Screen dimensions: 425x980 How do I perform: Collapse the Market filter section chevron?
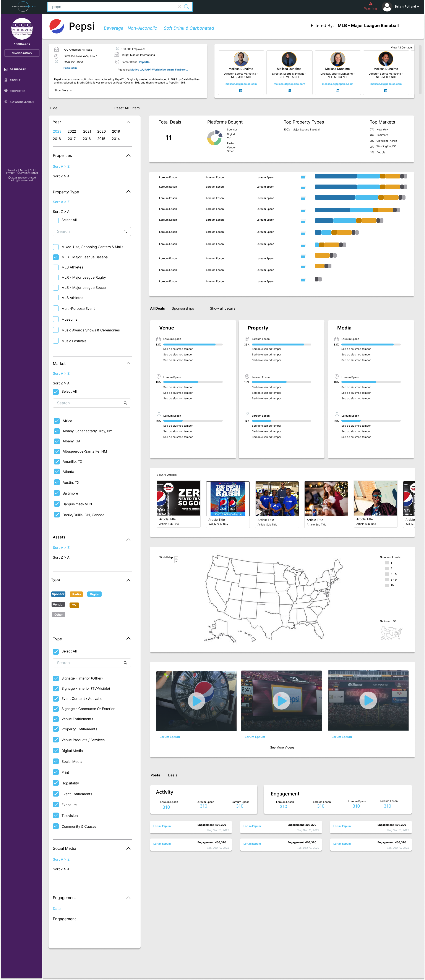128,363
